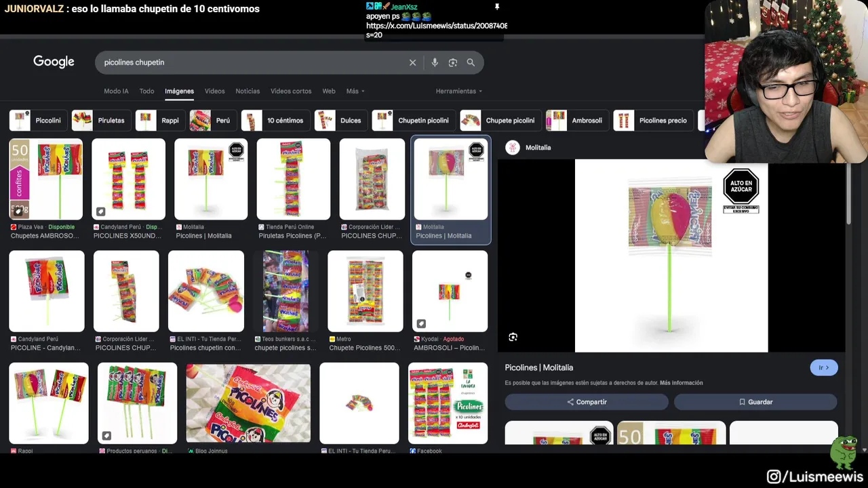Click the Agotado label on Kyodai result
Image resolution: width=868 pixels, height=488 pixels.
(453, 339)
